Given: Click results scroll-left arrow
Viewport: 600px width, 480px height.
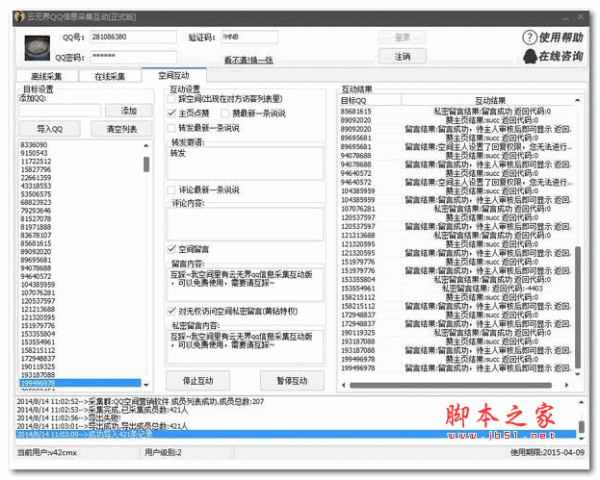Looking at the screenshot, I should (x=344, y=385).
